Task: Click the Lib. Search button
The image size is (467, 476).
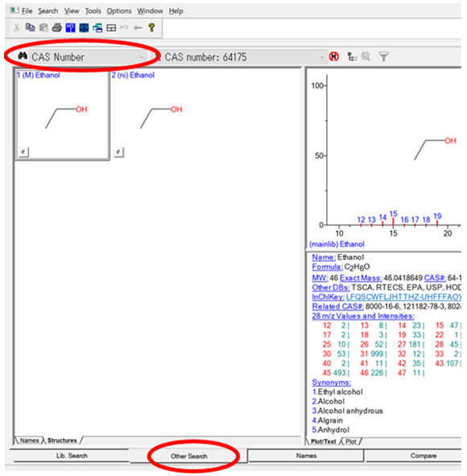Action: point(72,456)
